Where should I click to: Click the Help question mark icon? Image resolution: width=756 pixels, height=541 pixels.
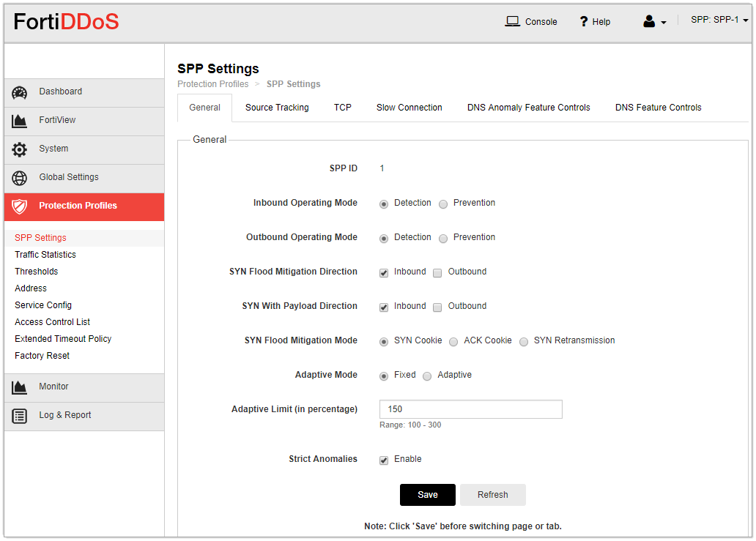(583, 22)
